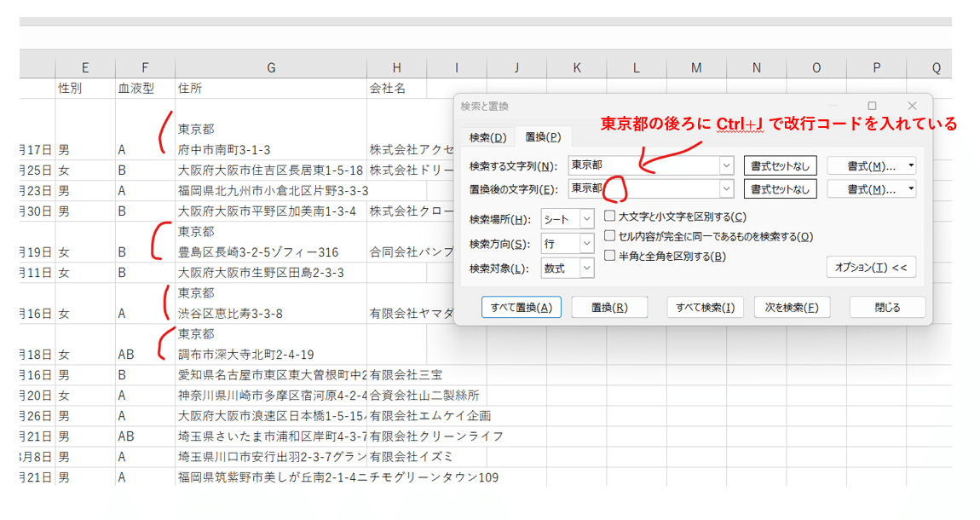
Task: Click 置換(R) button
Action: point(609,307)
